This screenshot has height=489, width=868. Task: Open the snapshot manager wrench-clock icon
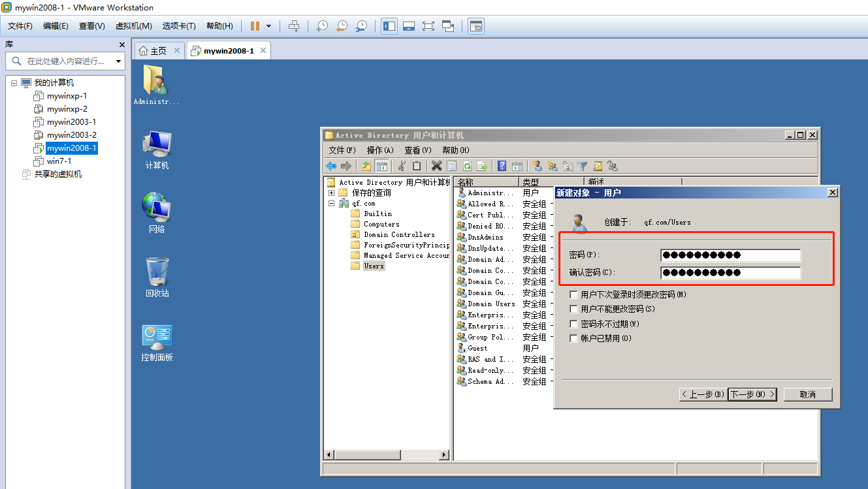[361, 26]
